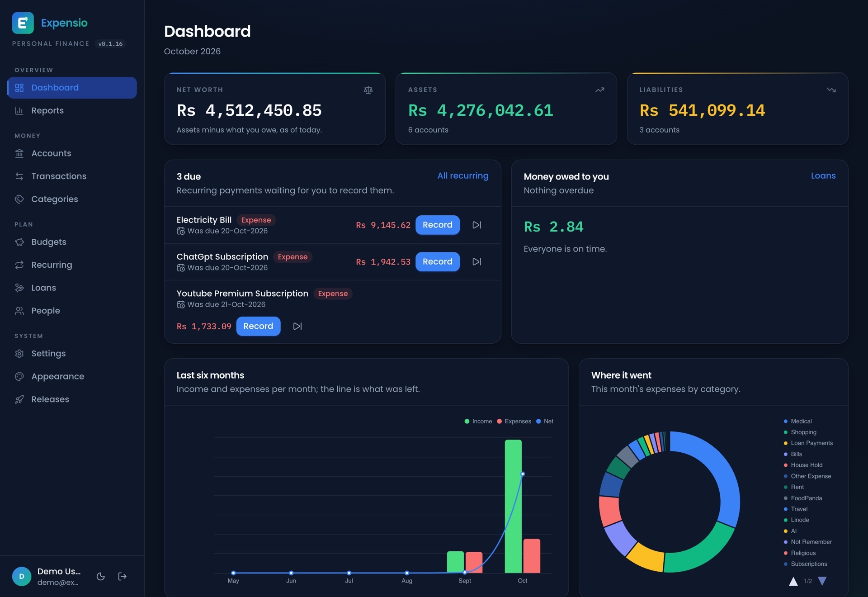This screenshot has width=868, height=597.
Task: Toggle Net series in chart legend
Action: 545,421
